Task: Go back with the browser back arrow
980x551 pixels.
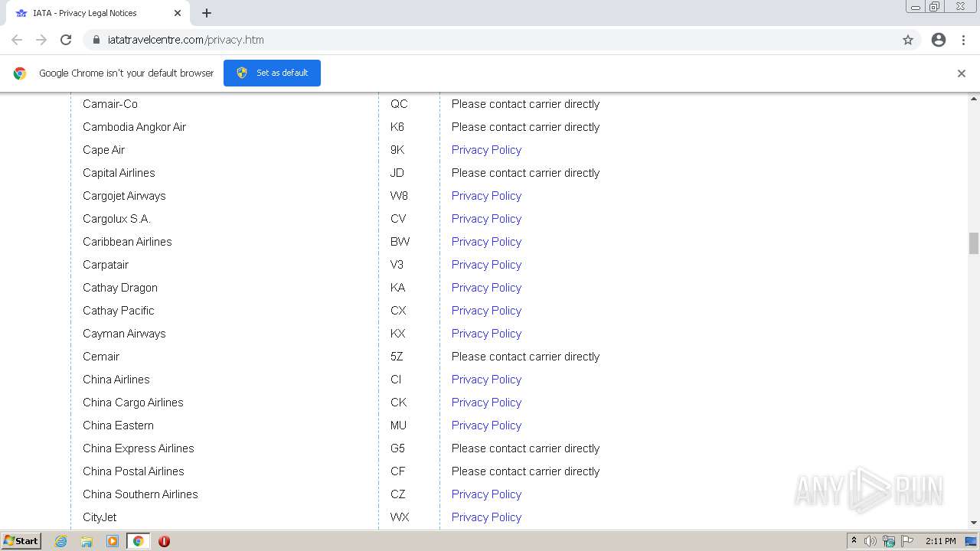Action: click(17, 40)
